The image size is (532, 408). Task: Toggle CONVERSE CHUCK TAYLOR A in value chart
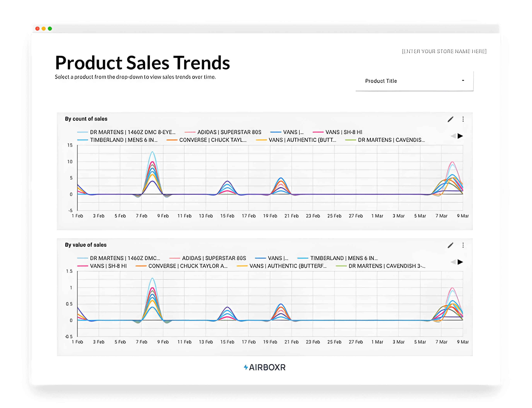pos(182,266)
